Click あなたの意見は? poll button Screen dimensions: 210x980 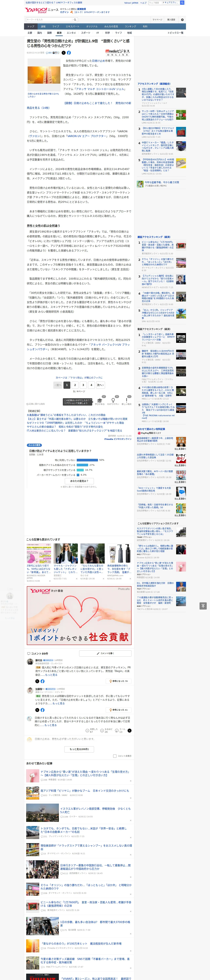79,481
